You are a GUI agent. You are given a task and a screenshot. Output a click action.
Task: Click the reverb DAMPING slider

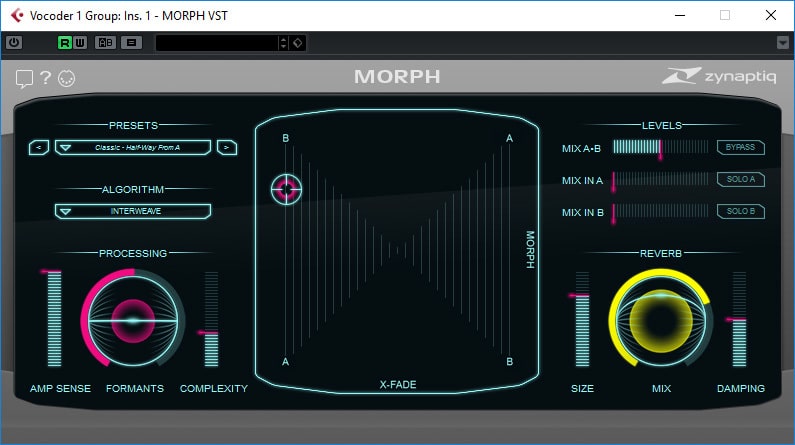739,318
